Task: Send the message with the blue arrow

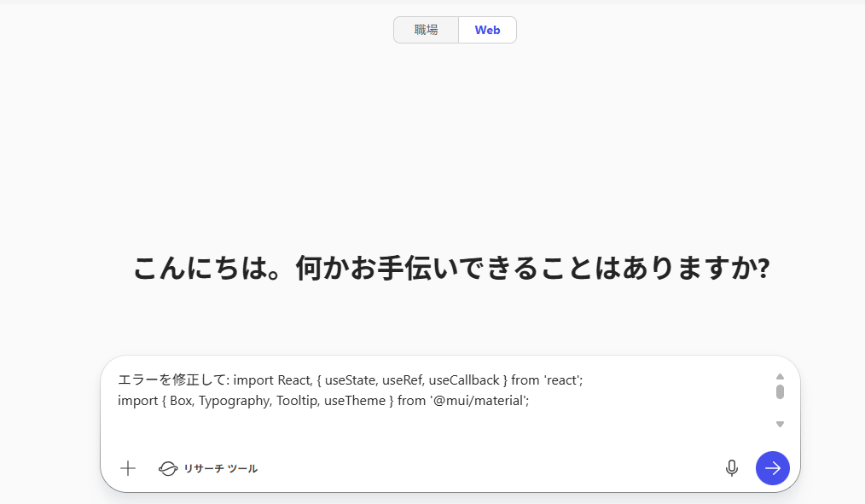Action: click(772, 468)
